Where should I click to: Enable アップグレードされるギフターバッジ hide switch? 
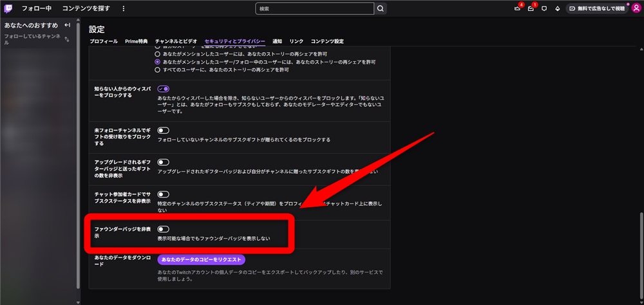point(164,163)
